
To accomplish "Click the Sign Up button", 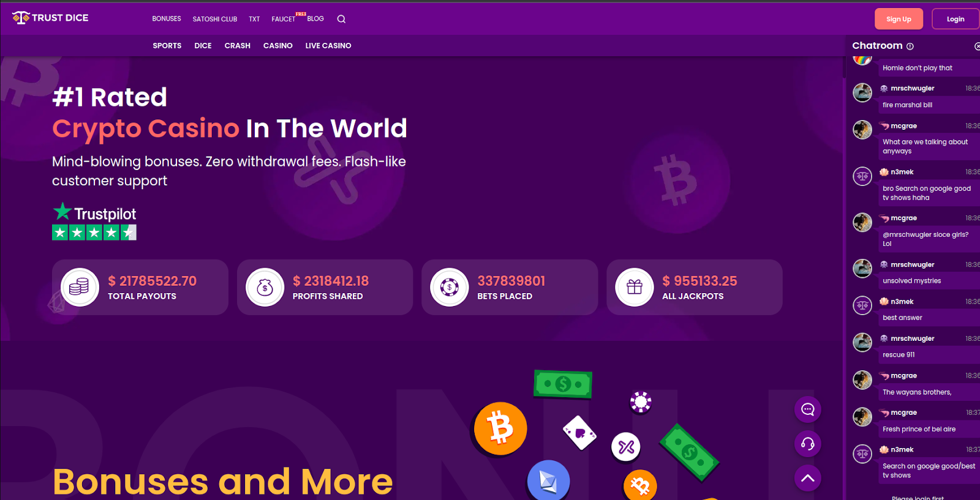I will click(899, 19).
